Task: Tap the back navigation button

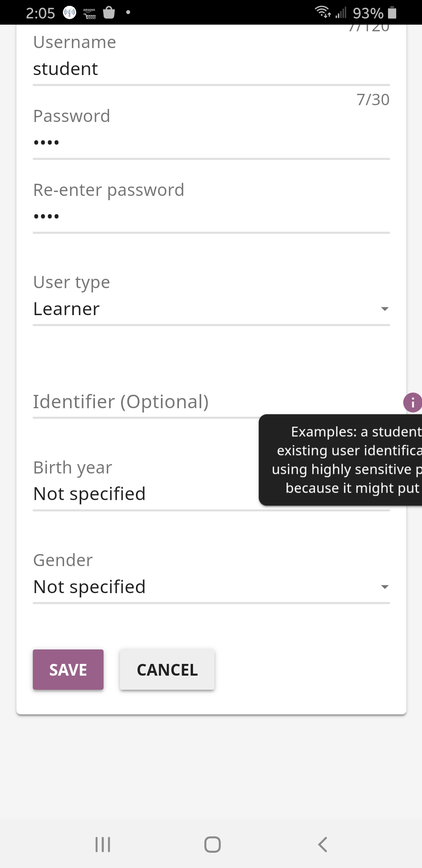Action: pyautogui.click(x=322, y=843)
